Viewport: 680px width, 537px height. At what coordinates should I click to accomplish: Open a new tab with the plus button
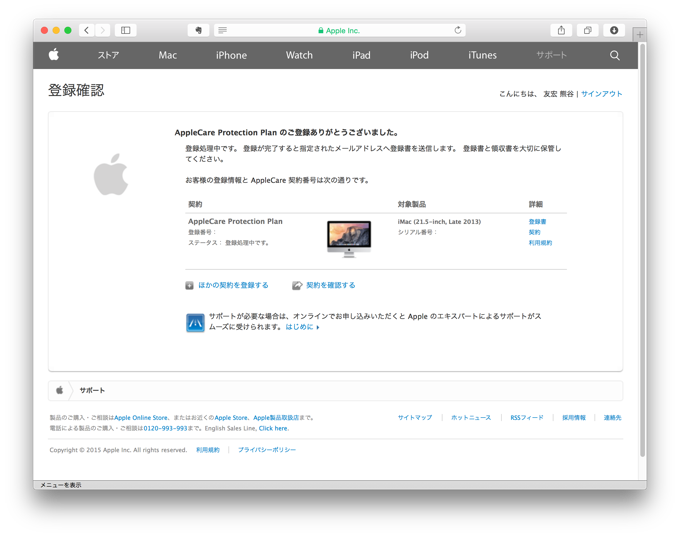click(640, 33)
